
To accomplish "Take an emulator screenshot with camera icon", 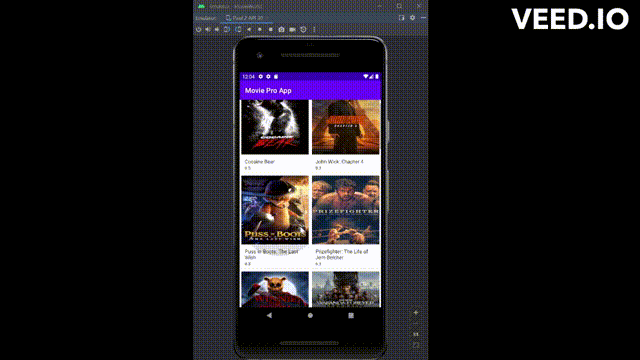I will point(281,29).
